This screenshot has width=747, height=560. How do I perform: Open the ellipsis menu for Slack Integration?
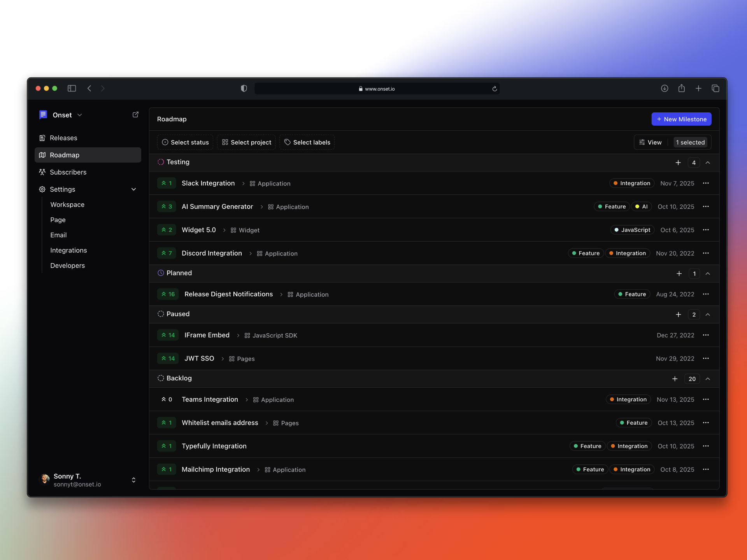pos(706,183)
